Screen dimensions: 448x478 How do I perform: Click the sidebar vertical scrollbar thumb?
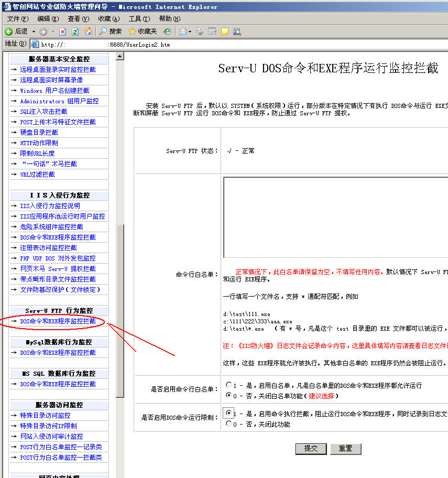(x=120, y=311)
